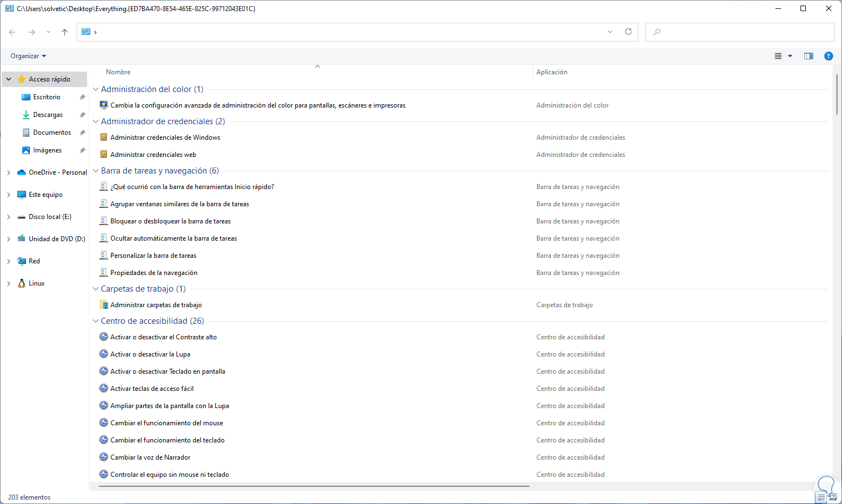Click the Disco local (E:) drive icon

coord(22,217)
